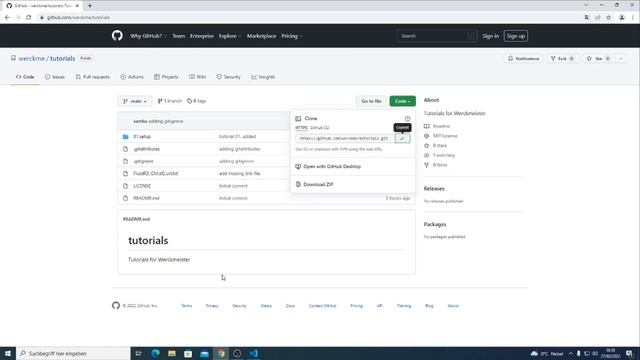640x360 pixels.
Task: Expand the dropdown arrow beside Star
Action: pyautogui.click(x=621, y=59)
